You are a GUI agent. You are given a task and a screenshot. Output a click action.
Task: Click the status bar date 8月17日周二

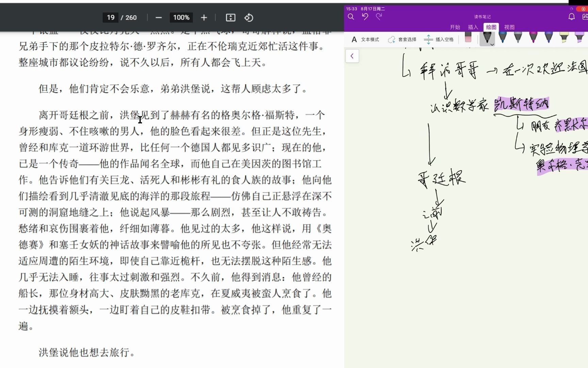(x=373, y=9)
